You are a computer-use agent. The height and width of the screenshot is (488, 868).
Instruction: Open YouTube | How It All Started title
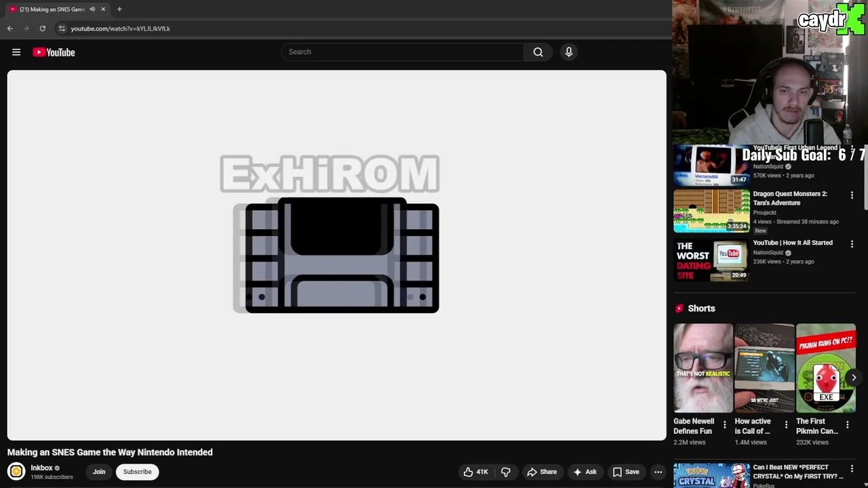click(x=792, y=243)
